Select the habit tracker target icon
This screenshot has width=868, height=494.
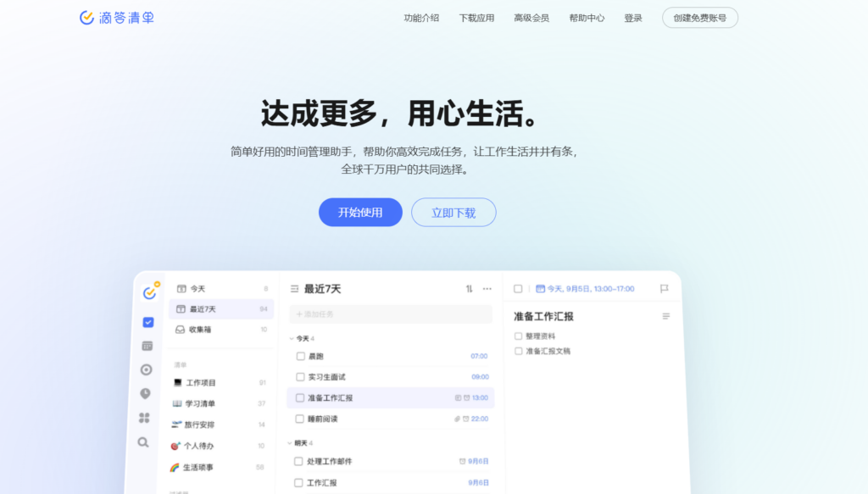147,370
